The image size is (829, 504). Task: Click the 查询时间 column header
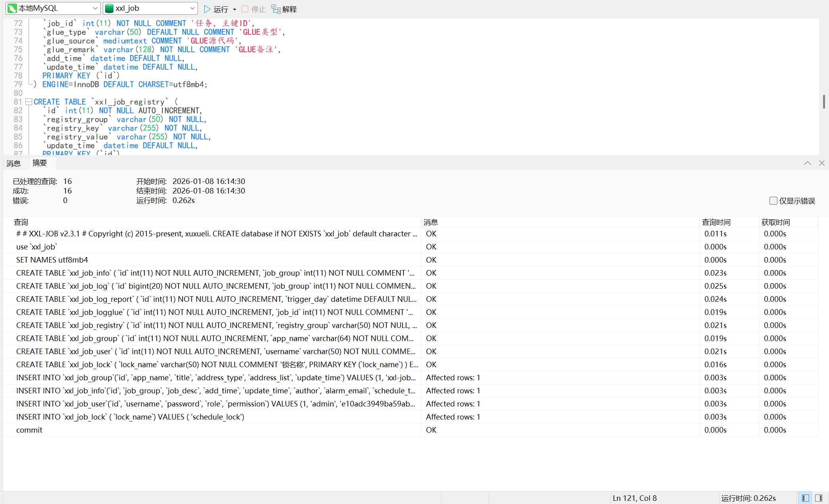click(x=716, y=222)
